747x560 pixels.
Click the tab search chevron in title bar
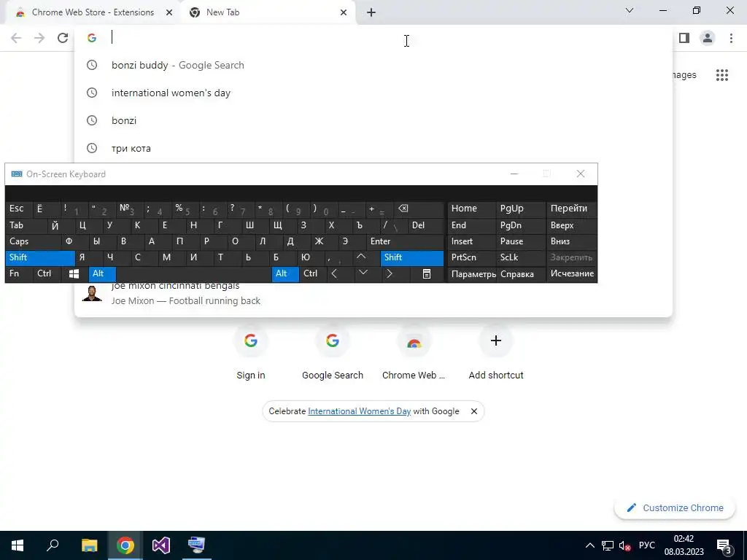[x=630, y=10]
